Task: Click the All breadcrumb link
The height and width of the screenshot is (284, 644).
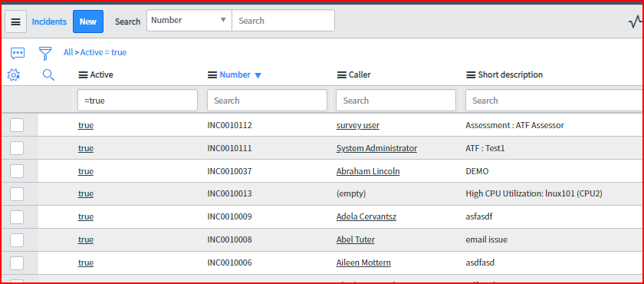Action: 68,53
